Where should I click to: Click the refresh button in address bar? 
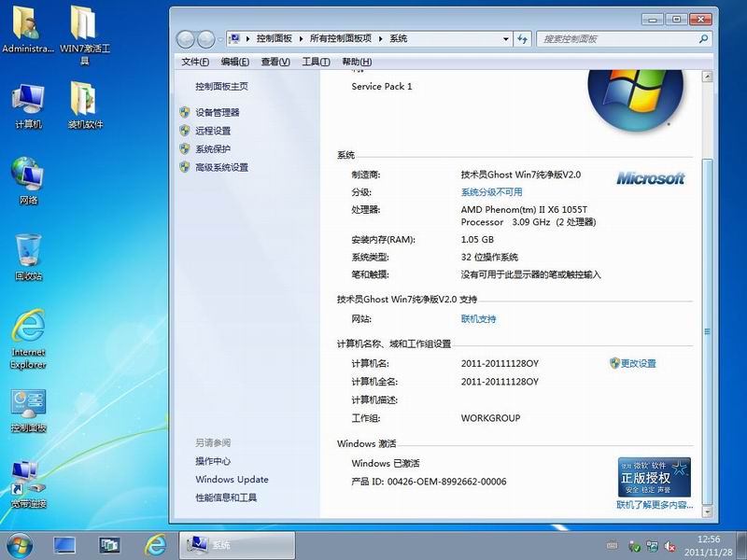click(523, 39)
